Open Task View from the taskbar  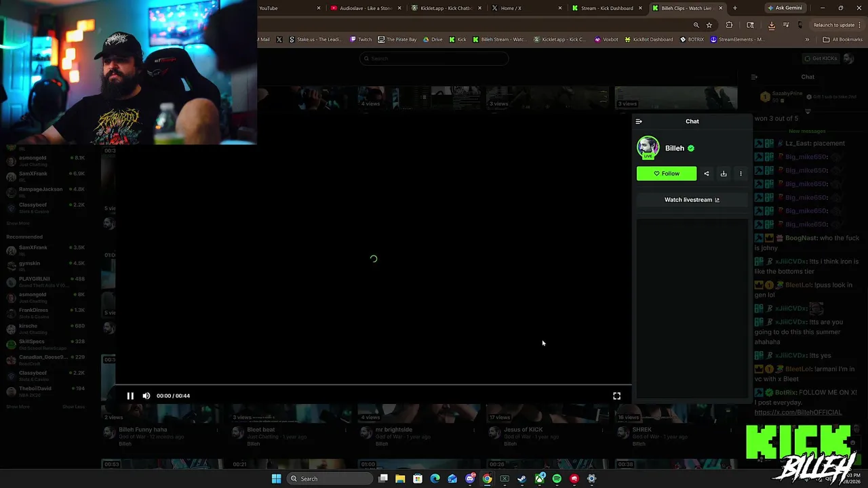tap(383, 479)
